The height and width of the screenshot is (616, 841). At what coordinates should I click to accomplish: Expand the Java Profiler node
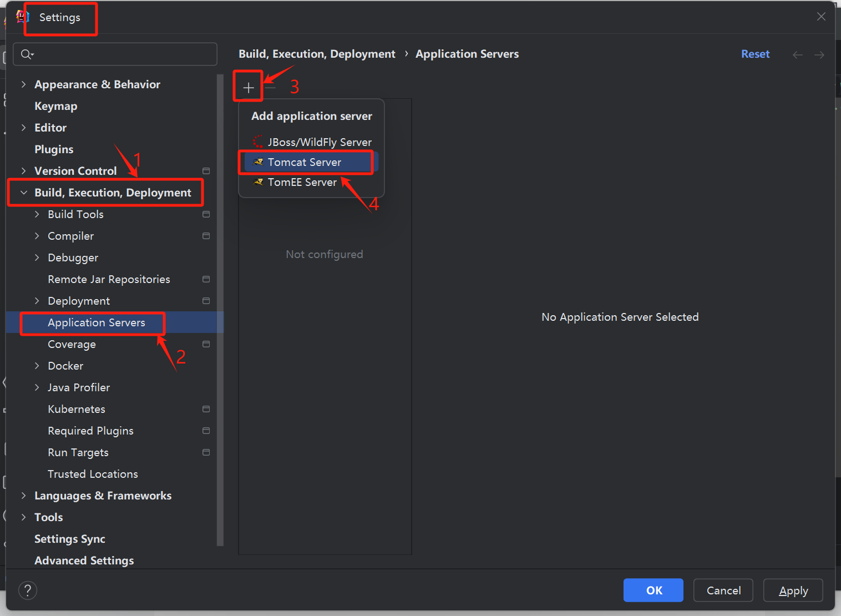click(37, 387)
